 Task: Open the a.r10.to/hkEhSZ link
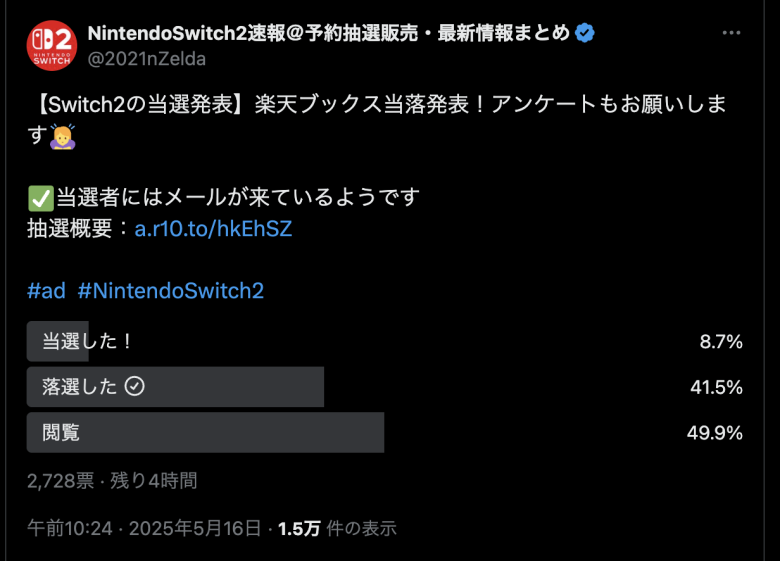(x=213, y=229)
